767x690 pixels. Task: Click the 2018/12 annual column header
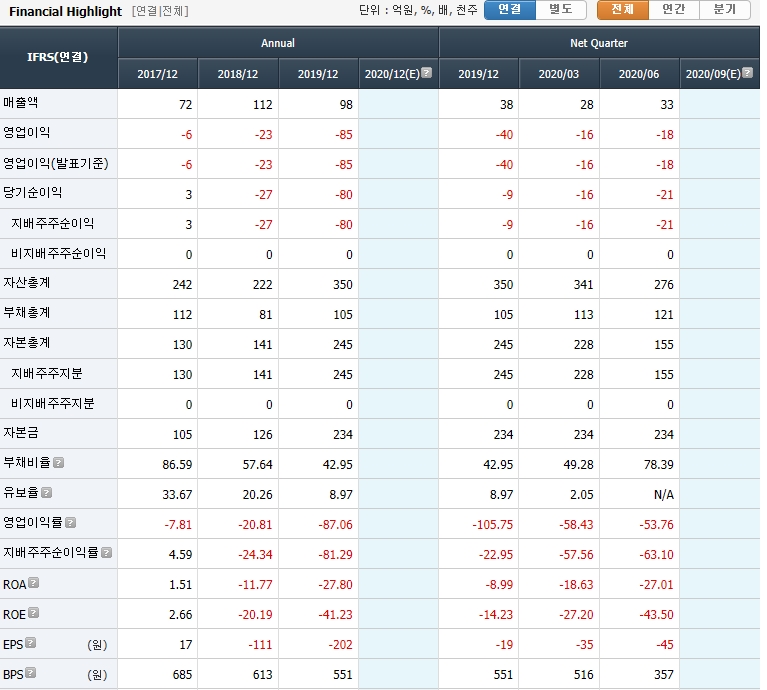tap(238, 74)
